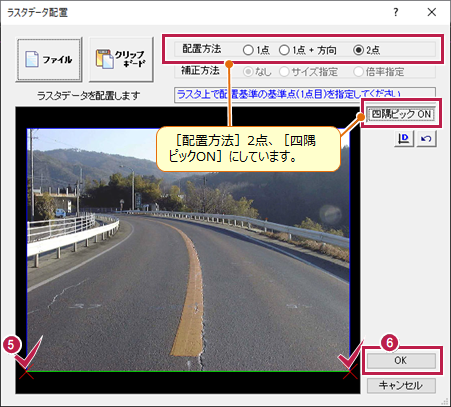Open raster file with ファイル button
451x407 pixels.
point(49,59)
